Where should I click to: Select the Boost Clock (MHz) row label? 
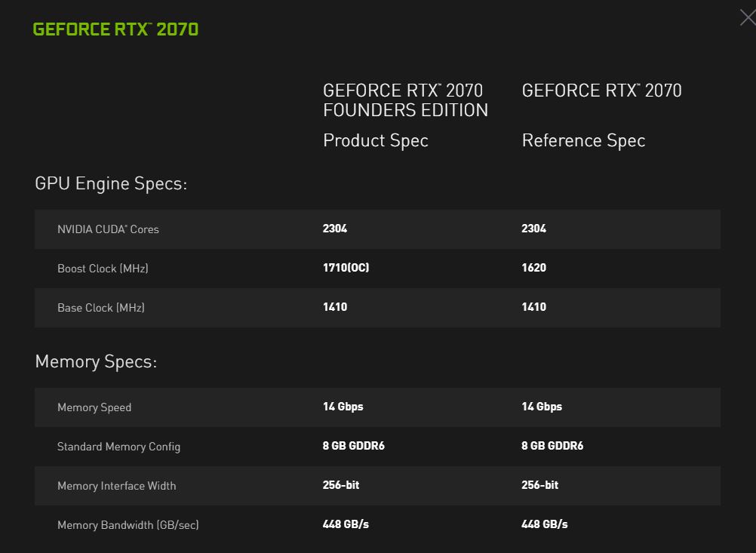click(103, 269)
